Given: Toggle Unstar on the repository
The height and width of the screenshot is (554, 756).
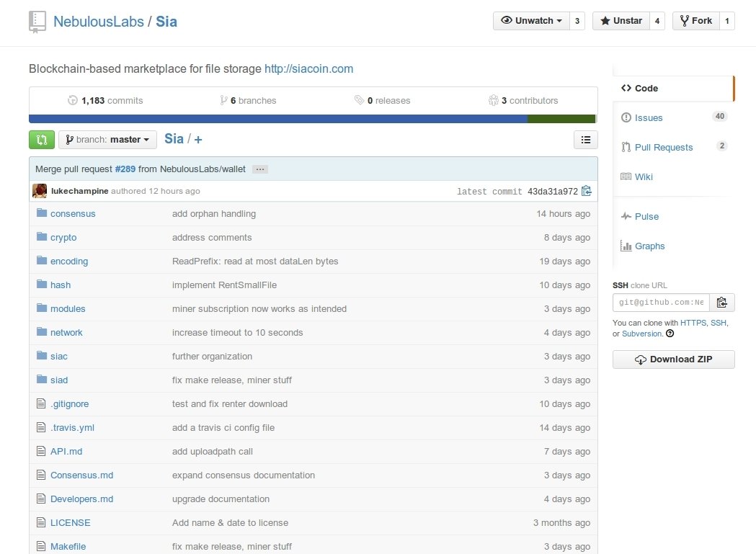Looking at the screenshot, I should click(x=621, y=21).
